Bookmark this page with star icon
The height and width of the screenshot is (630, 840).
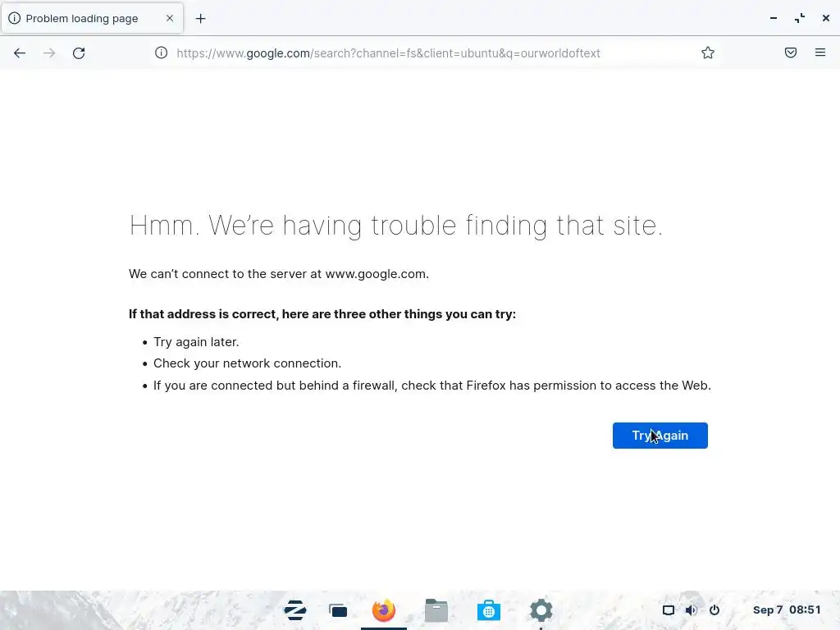[708, 52]
